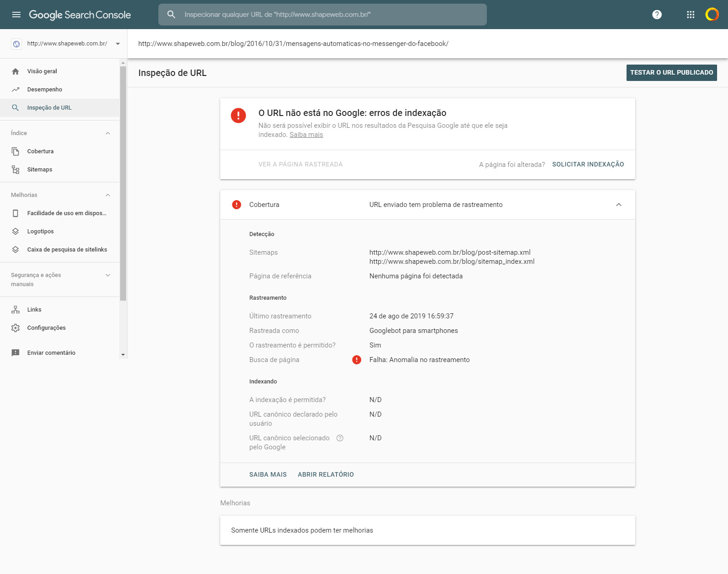This screenshot has height=574, width=728.
Task: Open Facilidade de uso em dispositivos
Action: pyautogui.click(x=60, y=213)
